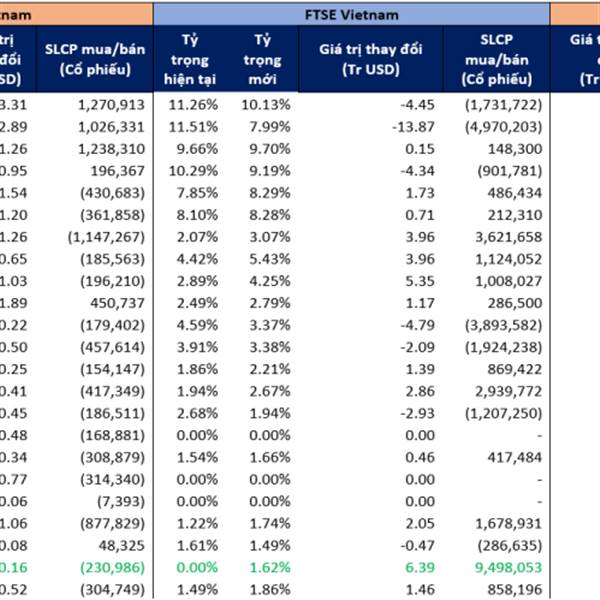Click the value 5.35
600x600 pixels.
pyautogui.click(x=420, y=281)
